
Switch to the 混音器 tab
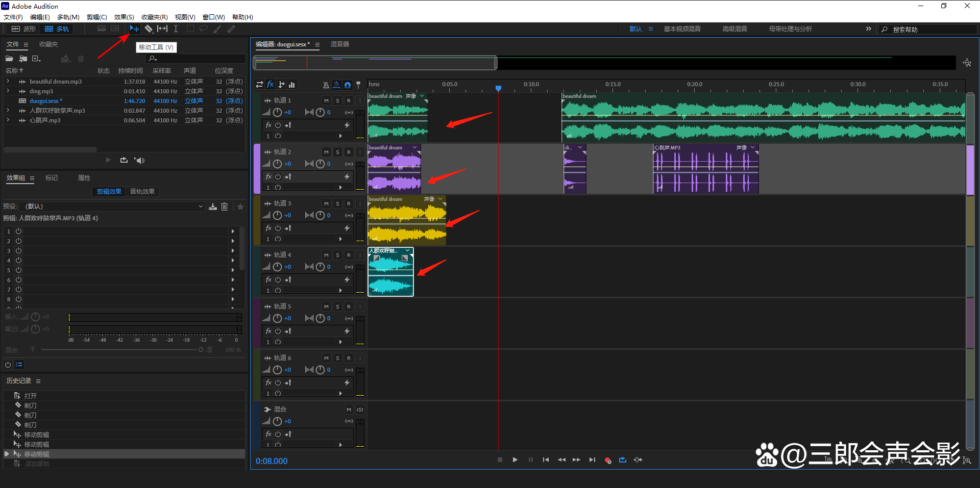click(340, 44)
